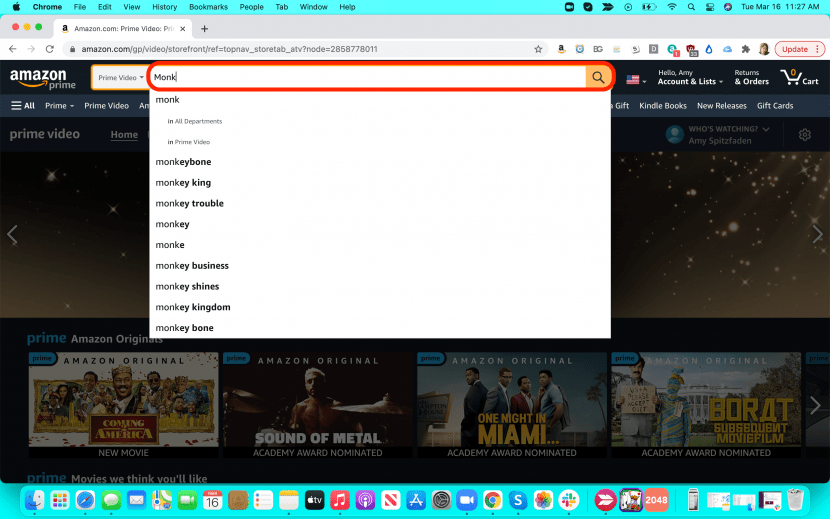This screenshot has width=830, height=519.
Task: Open the Apple menu
Action: 16,7
